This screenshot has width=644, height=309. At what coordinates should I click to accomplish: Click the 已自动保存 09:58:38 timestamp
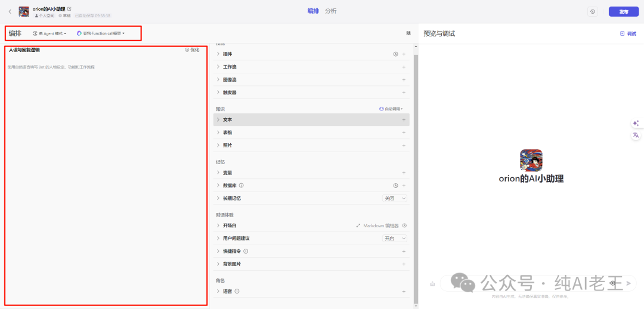coord(92,16)
